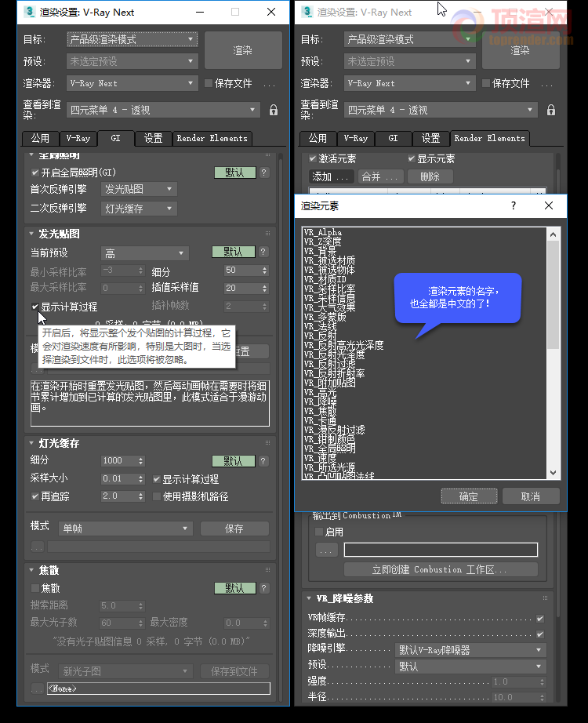The width and height of the screenshot is (588, 723).
Task: Switch to 公用 tab in left window
Action: point(40,138)
